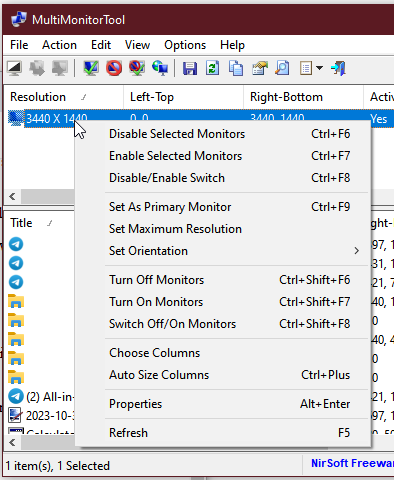This screenshot has height=480, width=394.
Task: Click the '1 item(s), 1 Selected' status text
Action: [58, 466]
